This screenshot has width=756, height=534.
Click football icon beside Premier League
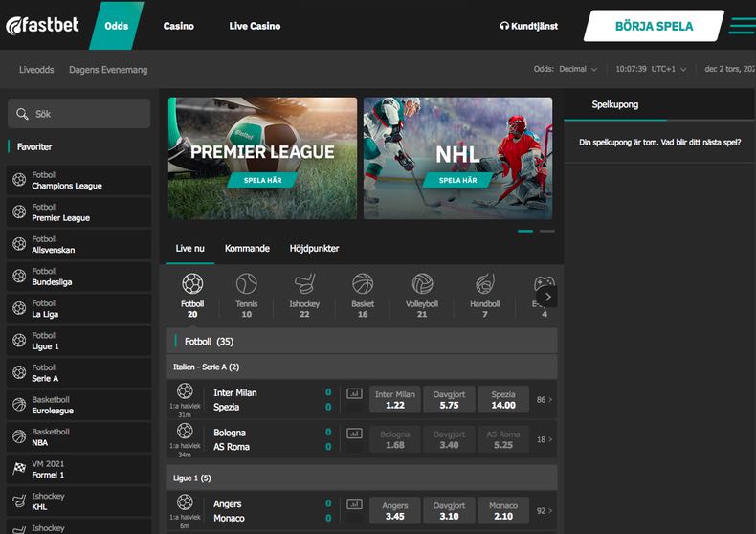pyautogui.click(x=19, y=211)
